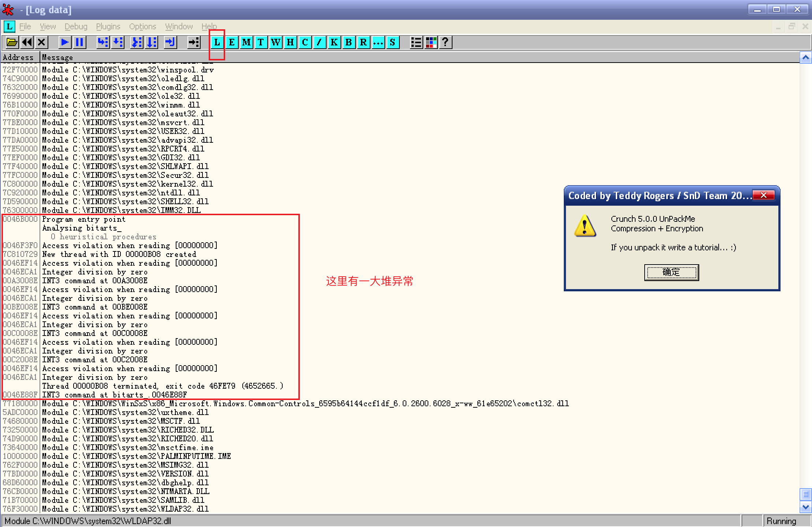
Task: Close the Crunch UnPackMe message dialog
Action: [x=763, y=195]
